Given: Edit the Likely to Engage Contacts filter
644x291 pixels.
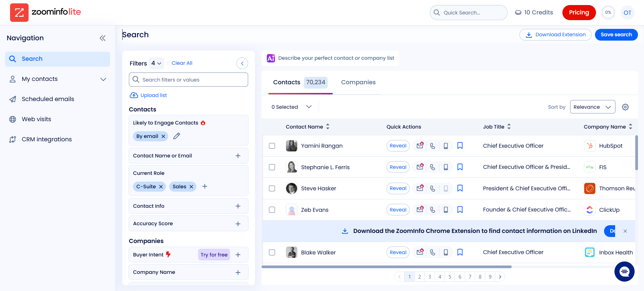Looking at the screenshot, I should [177, 136].
